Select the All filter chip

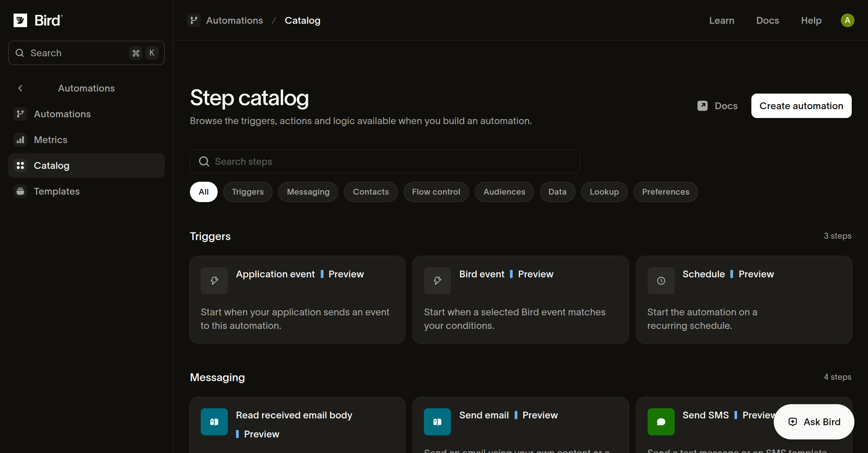click(204, 192)
